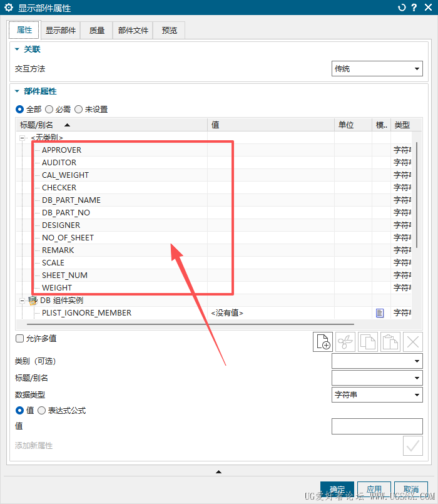
Task: Select the PLIST_IGNORE_MEMBER attribute row
Action: point(214,313)
